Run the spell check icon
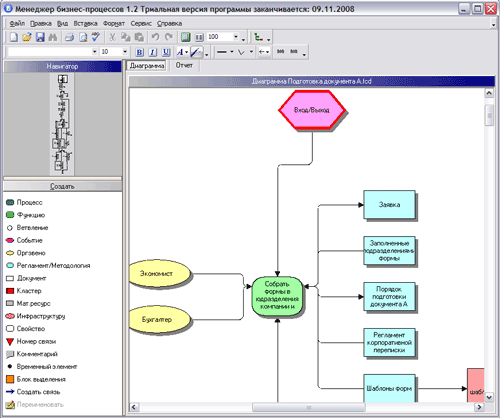This screenshot has width=500, height=418. [96, 37]
